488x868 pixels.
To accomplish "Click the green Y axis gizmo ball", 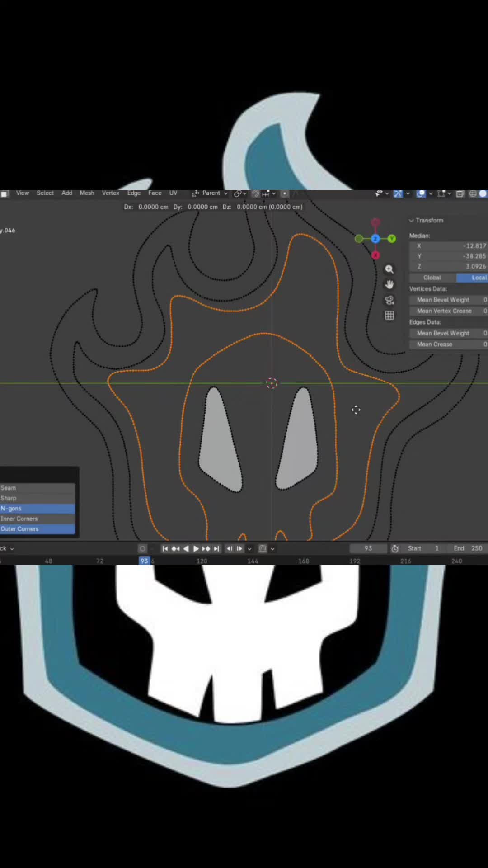I will pos(392,238).
